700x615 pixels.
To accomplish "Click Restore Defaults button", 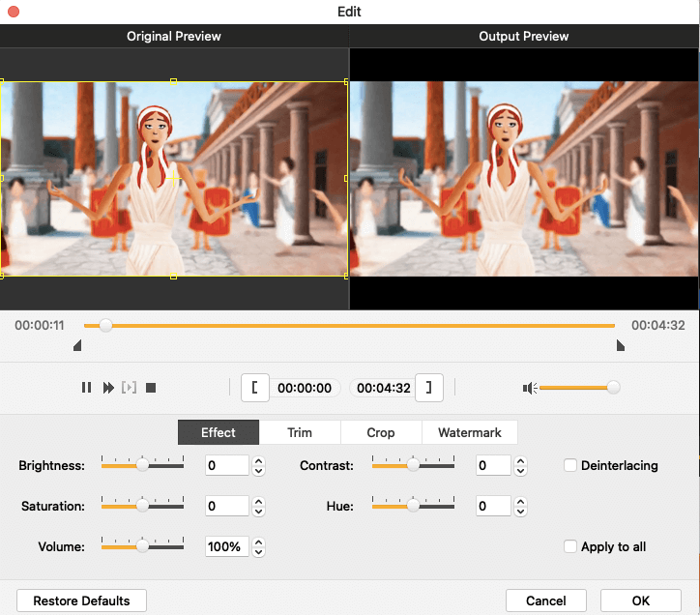I will coord(81,600).
